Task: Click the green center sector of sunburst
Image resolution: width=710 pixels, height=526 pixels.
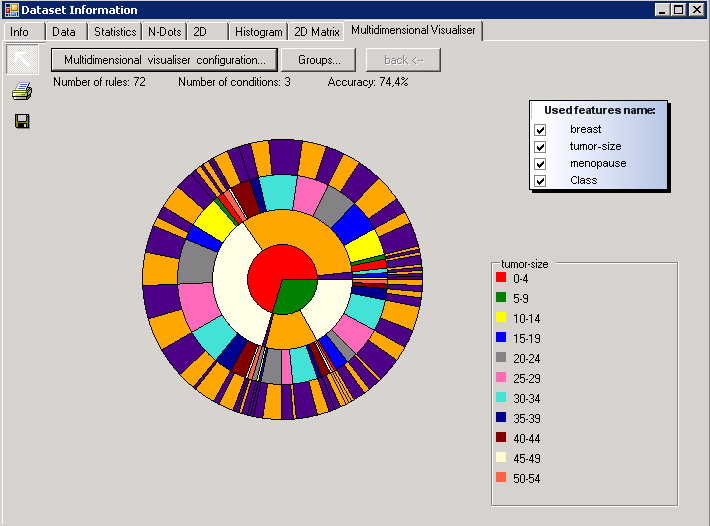Action: pos(294,294)
